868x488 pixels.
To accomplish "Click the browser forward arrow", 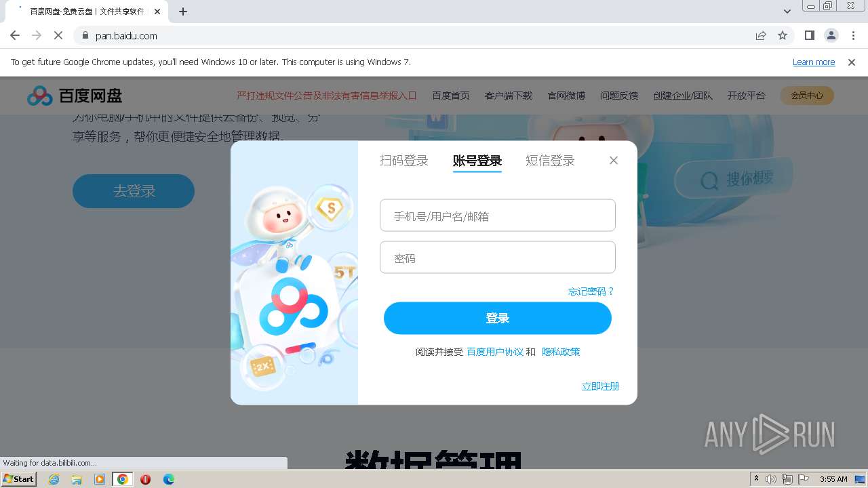I will (x=37, y=35).
